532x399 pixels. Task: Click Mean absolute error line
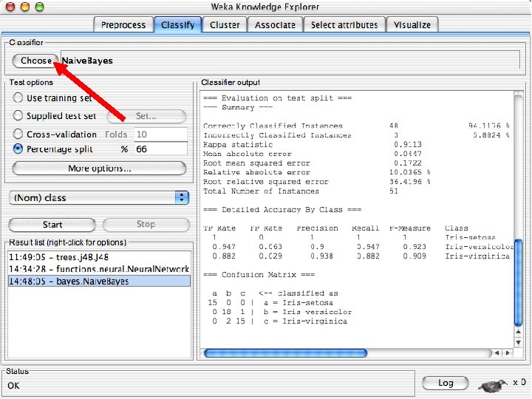[x=312, y=154]
